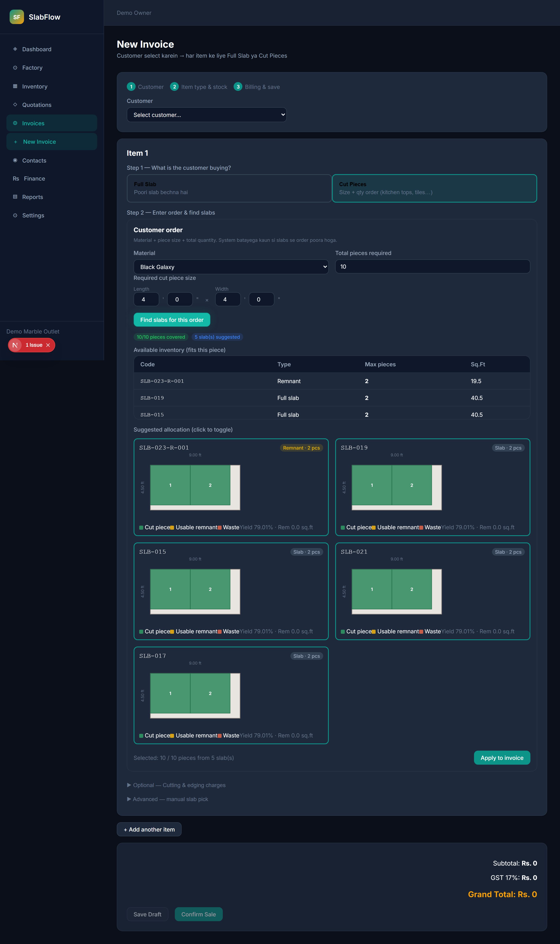Click the Width feet input field

[228, 299]
